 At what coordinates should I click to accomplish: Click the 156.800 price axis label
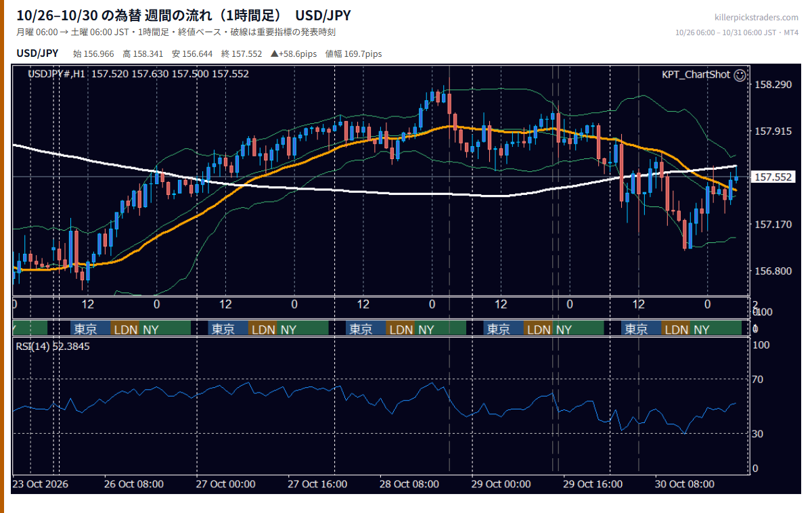tap(773, 271)
